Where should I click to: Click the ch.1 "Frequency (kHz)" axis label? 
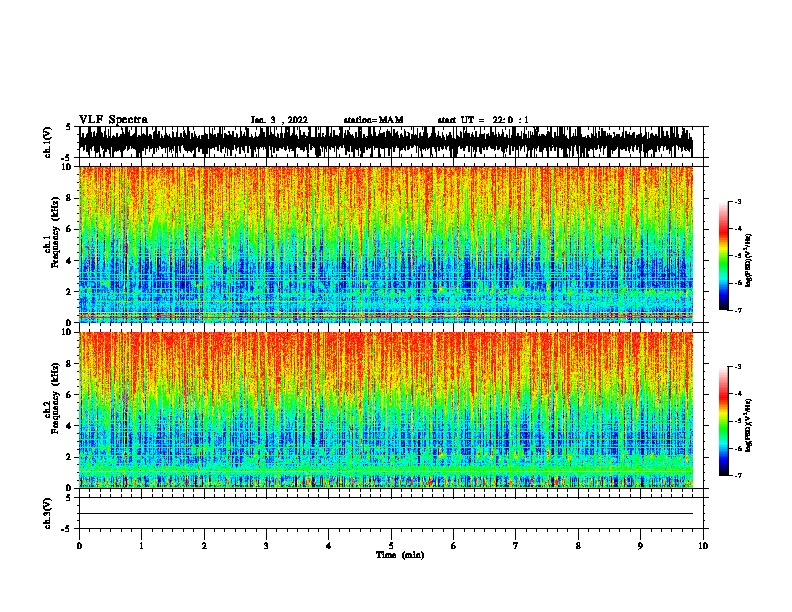55,233
